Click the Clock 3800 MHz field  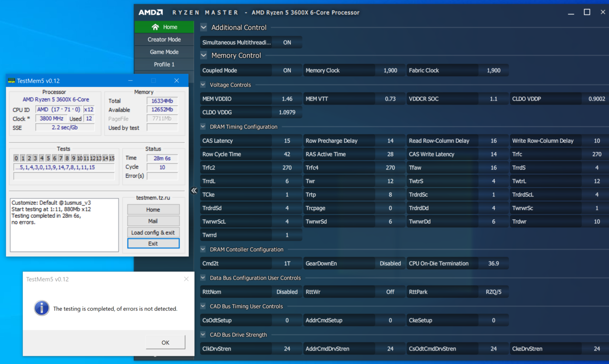pyautogui.click(x=51, y=119)
